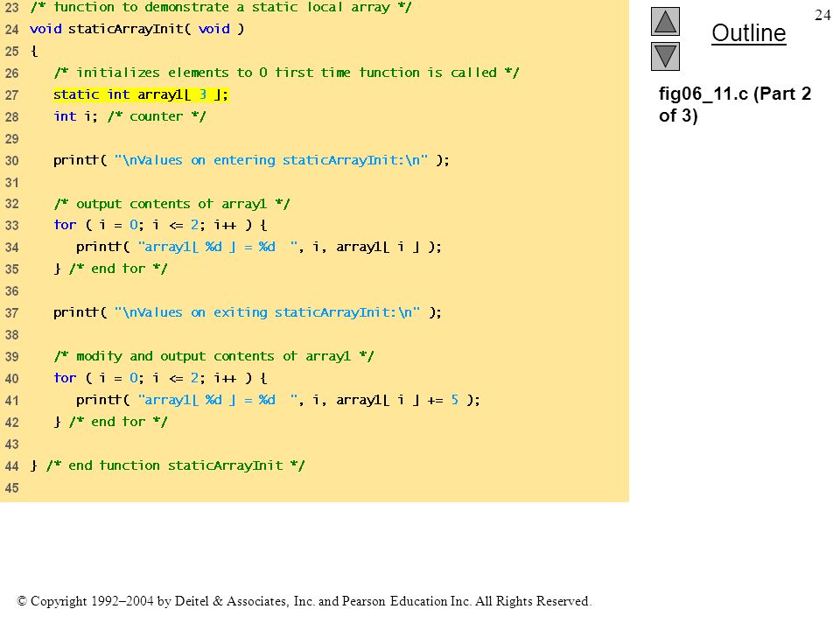Screen dimensions: 840x630
Task: Click the comment about initializing elements to 0
Action: point(286,73)
